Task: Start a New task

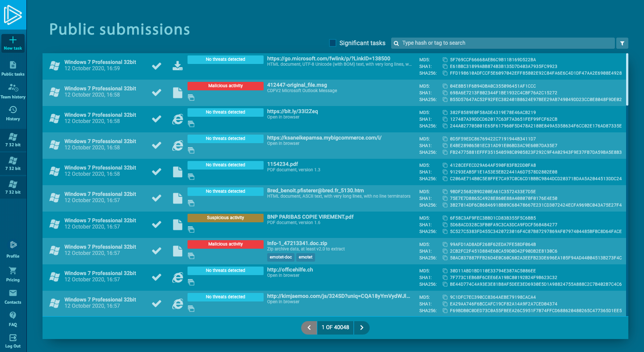Action: 13,43
